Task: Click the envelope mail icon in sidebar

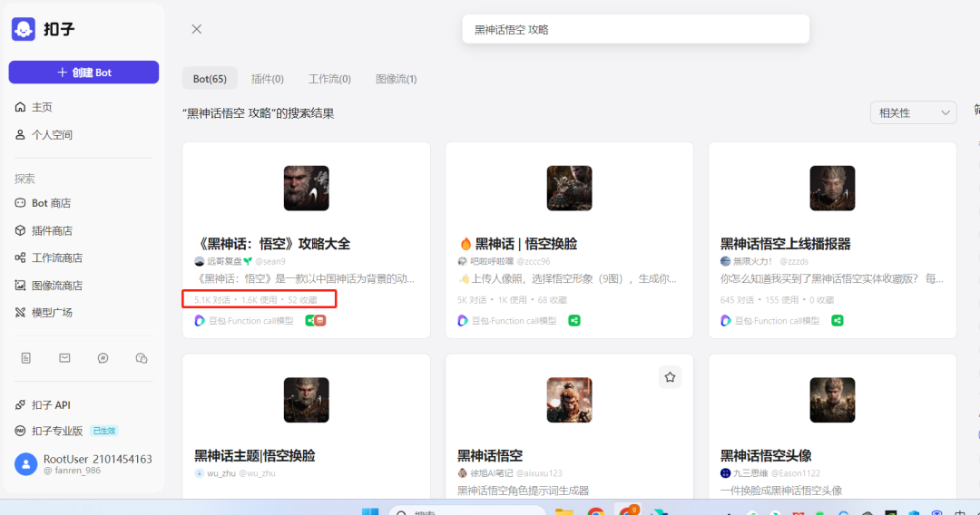Action: click(x=64, y=358)
